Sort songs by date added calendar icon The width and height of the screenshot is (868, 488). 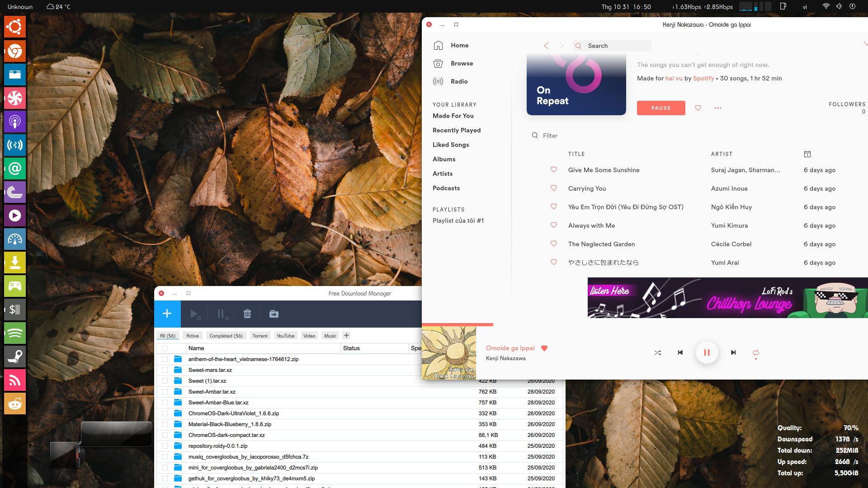coord(807,154)
